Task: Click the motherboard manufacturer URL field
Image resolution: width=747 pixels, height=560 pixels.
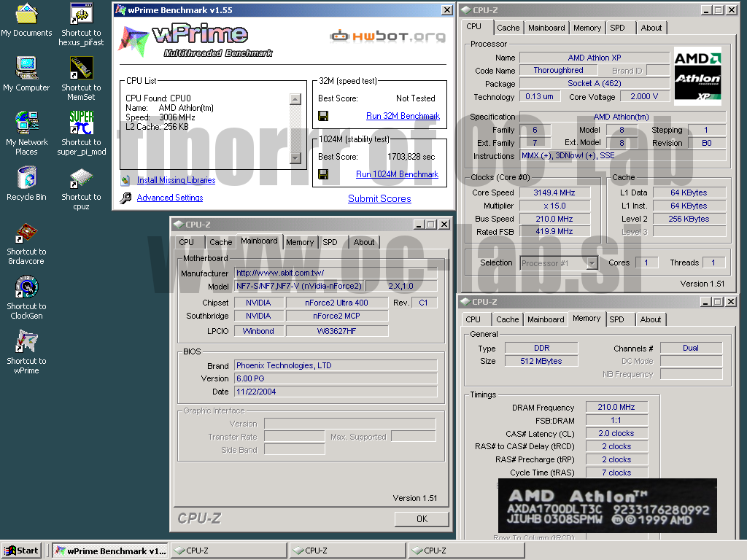Action: coord(336,273)
